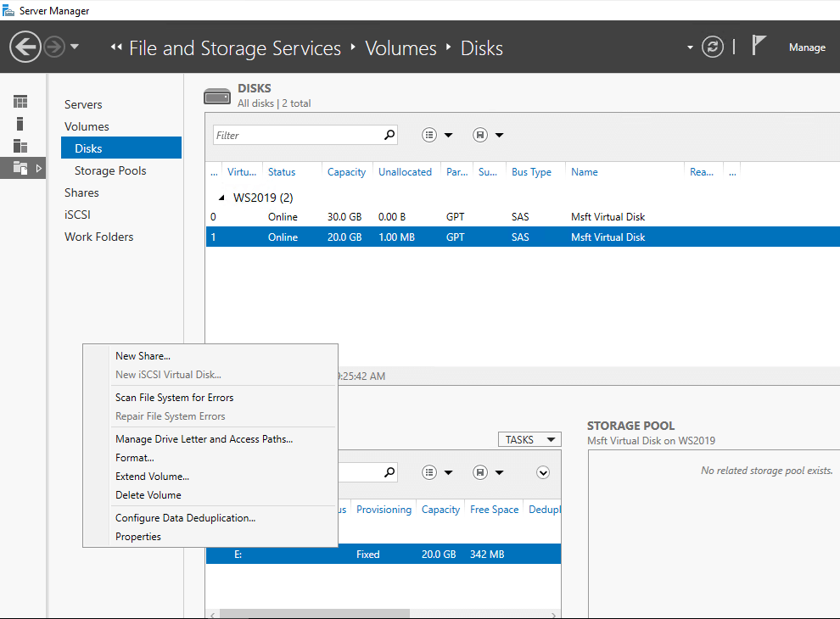Open Disks list view options icon
The height and width of the screenshot is (619, 840).
coord(429,135)
